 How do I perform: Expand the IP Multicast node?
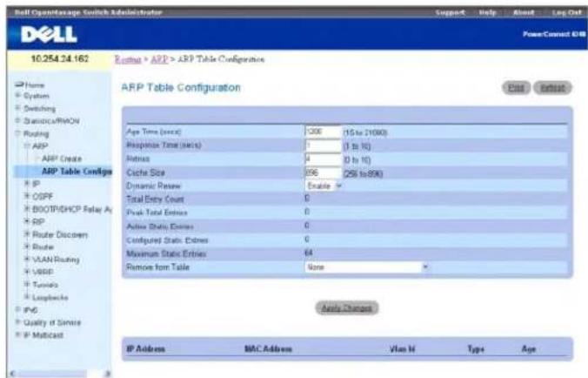pyautogui.click(x=17, y=334)
